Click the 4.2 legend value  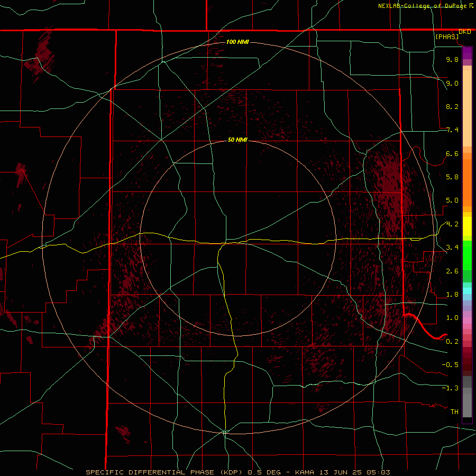pyautogui.click(x=452, y=224)
